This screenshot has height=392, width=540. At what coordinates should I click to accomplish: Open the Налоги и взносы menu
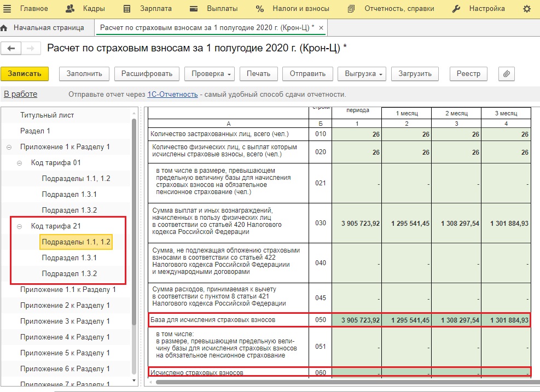[301, 9]
